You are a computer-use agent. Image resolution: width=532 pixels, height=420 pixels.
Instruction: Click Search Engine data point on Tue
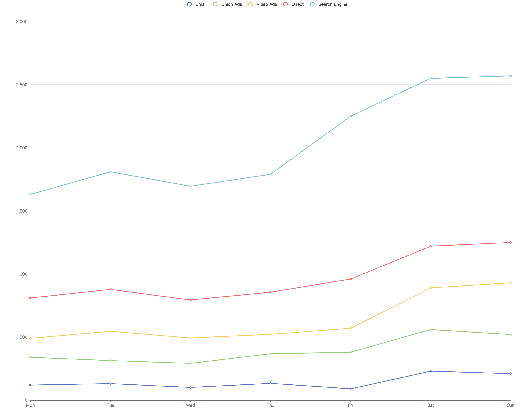point(110,172)
